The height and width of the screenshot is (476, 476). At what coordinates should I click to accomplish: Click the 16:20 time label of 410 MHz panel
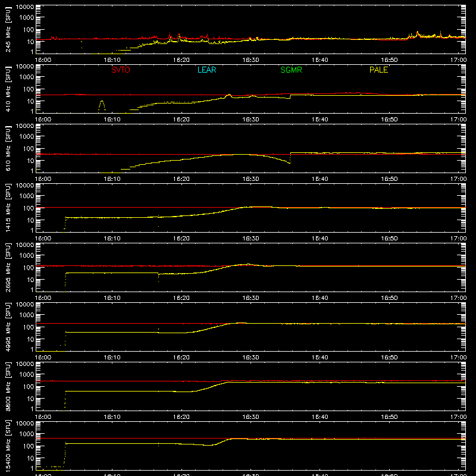(x=181, y=120)
